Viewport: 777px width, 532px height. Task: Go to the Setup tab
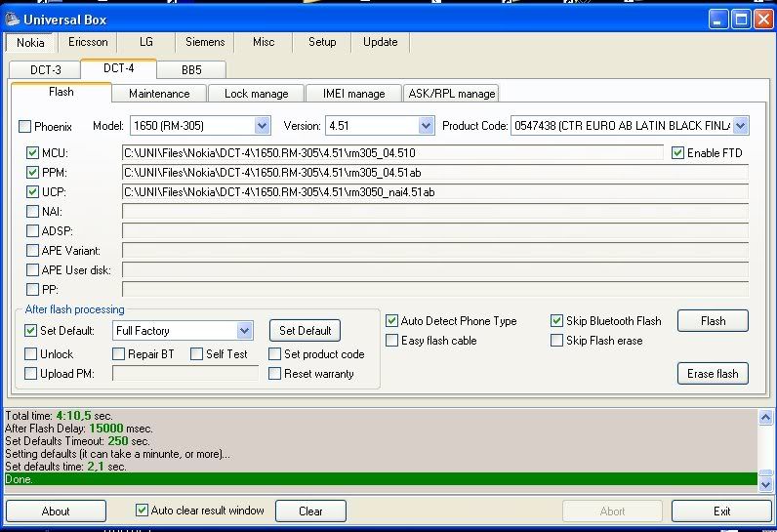pos(322,42)
